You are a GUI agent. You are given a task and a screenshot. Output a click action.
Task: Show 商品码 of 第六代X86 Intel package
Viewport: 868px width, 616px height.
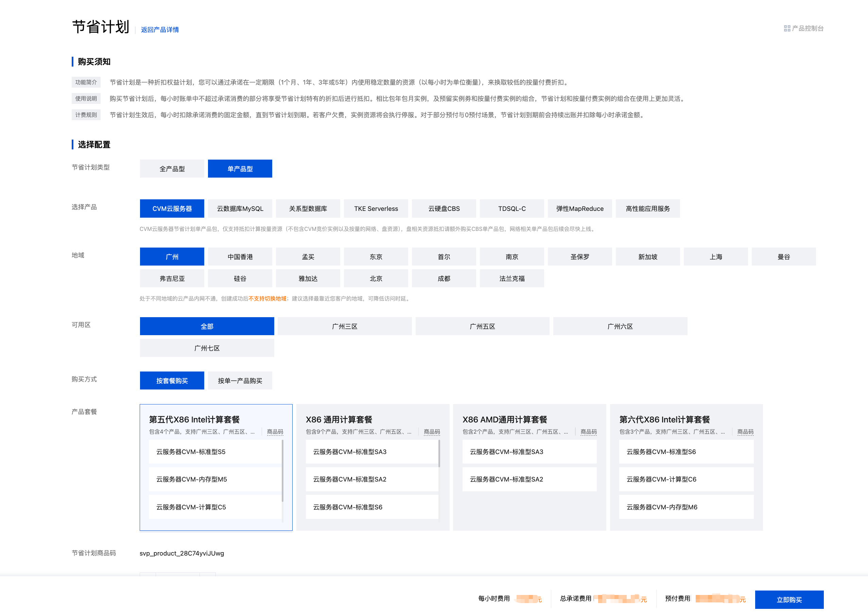click(745, 432)
